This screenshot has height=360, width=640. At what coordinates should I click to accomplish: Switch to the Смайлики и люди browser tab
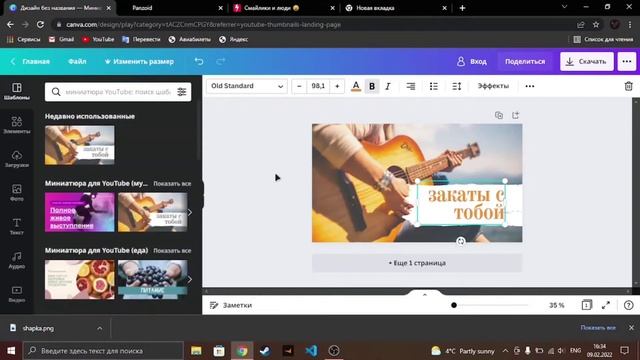point(283,8)
